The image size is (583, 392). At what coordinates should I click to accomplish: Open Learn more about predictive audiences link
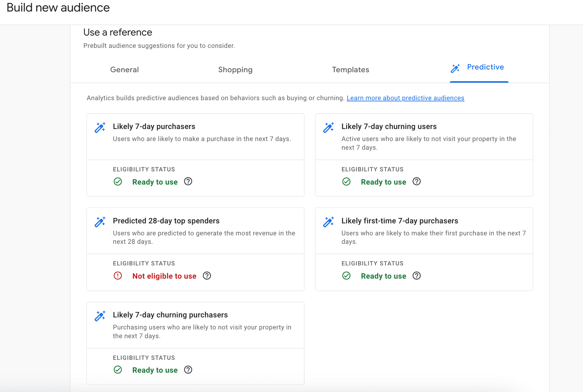pyautogui.click(x=405, y=98)
